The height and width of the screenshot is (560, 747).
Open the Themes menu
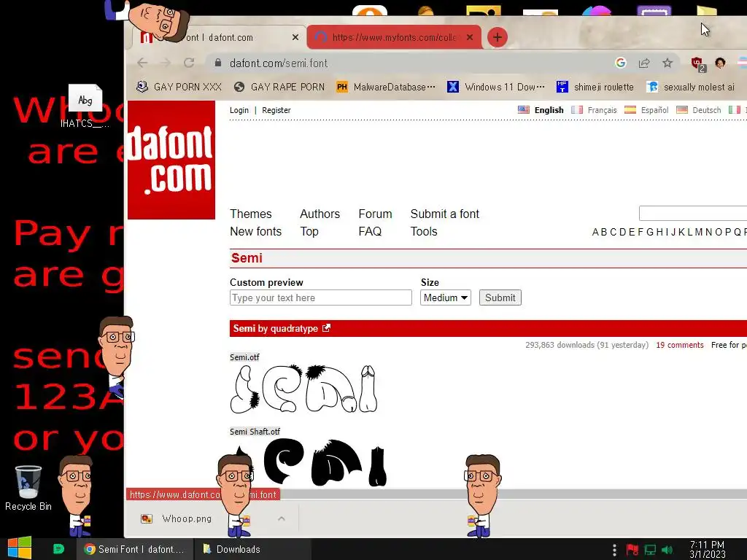coord(251,214)
